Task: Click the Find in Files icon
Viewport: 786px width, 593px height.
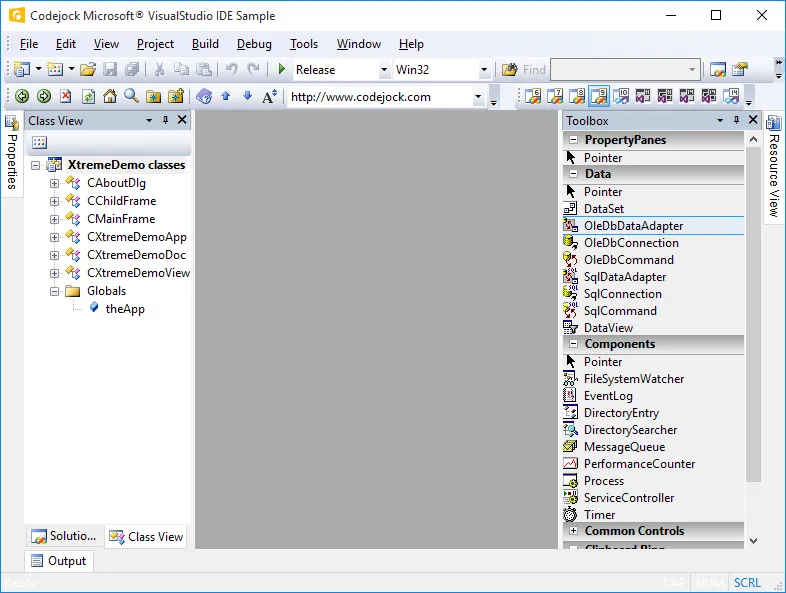Action: [x=510, y=69]
